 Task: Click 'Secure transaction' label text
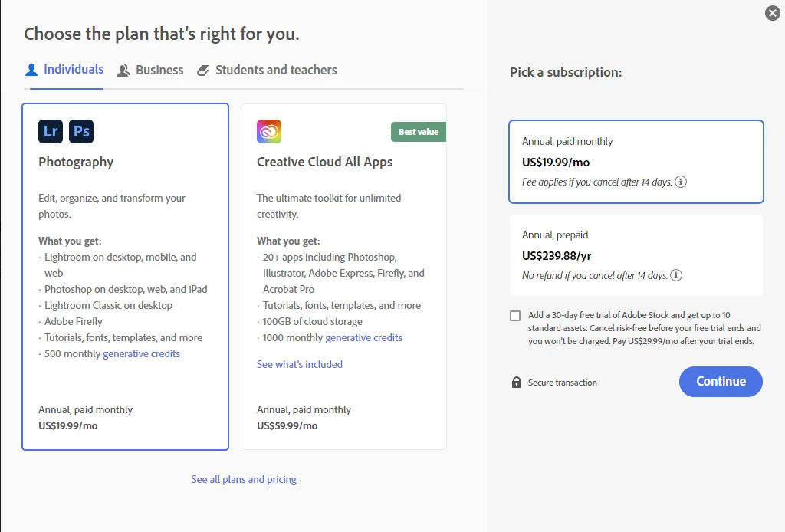click(x=562, y=383)
